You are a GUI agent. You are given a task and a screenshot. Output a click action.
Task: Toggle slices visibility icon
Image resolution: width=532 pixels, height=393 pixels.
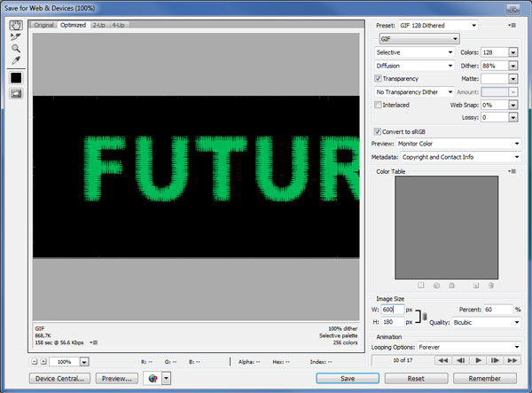15,94
